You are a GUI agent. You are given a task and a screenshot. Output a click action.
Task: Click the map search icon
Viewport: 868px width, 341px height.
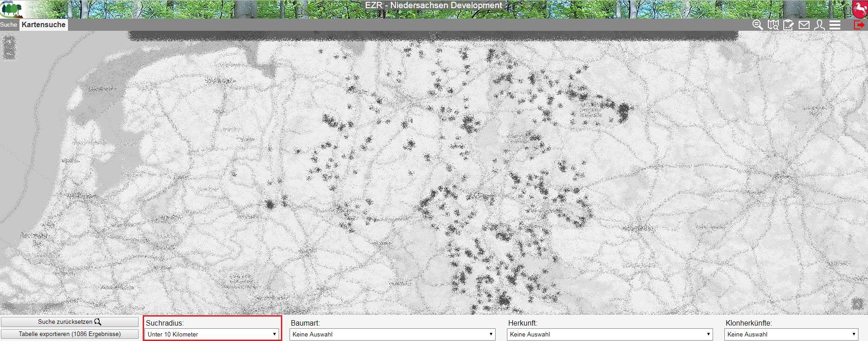[x=773, y=25]
